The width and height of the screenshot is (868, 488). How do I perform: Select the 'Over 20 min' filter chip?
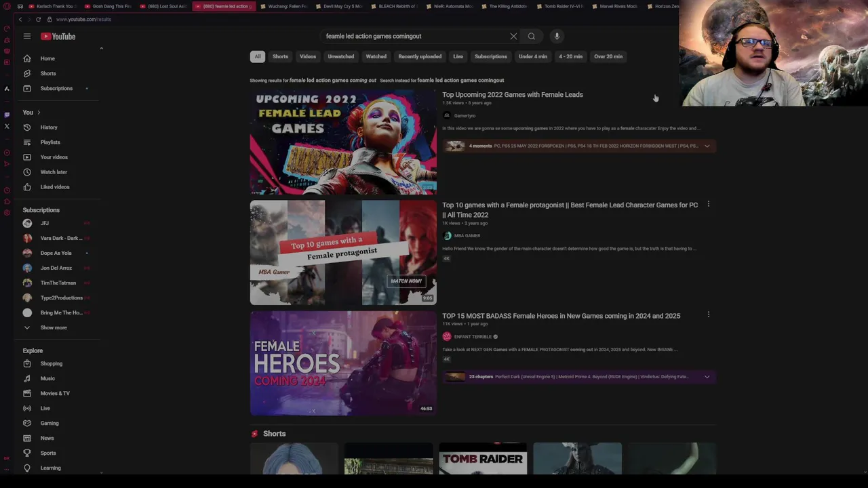click(x=608, y=56)
